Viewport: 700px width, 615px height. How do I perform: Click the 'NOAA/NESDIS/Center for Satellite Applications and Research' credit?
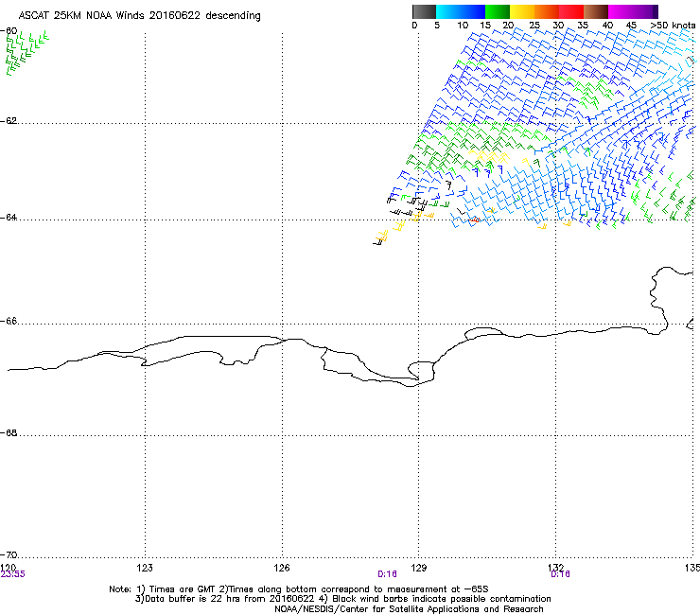[409, 609]
